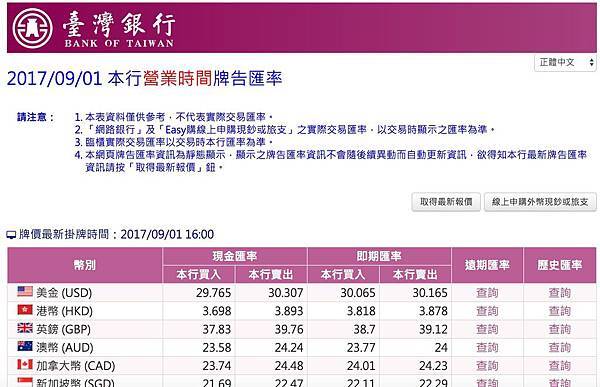Click HKD spot buying rate 3.818

click(x=361, y=311)
